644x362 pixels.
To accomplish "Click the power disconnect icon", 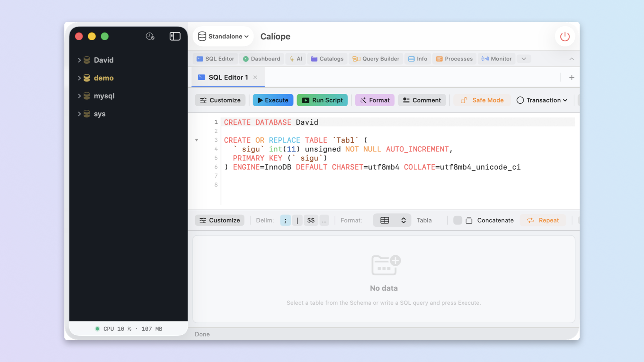I will click(x=565, y=36).
